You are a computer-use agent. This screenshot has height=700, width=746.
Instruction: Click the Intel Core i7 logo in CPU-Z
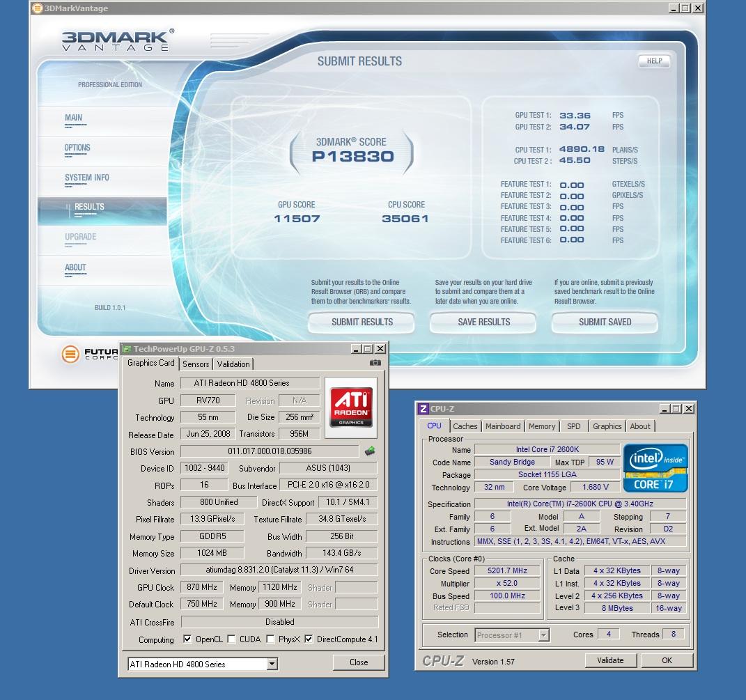pos(655,468)
